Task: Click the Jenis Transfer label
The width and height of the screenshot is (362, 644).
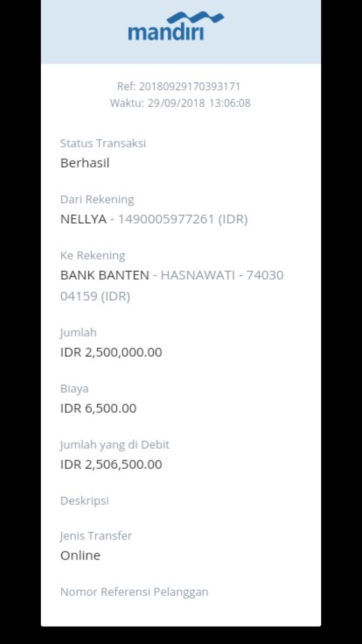Action: pyautogui.click(x=96, y=536)
